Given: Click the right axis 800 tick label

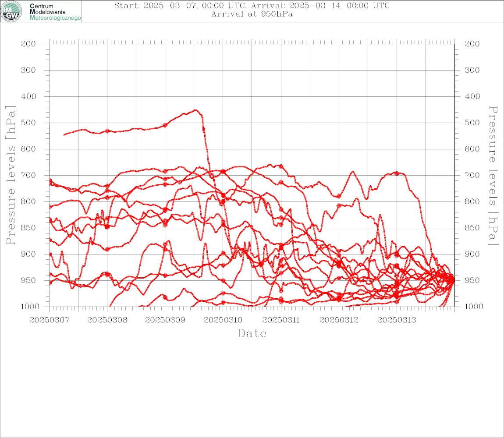Looking at the screenshot, I should pos(472,201).
